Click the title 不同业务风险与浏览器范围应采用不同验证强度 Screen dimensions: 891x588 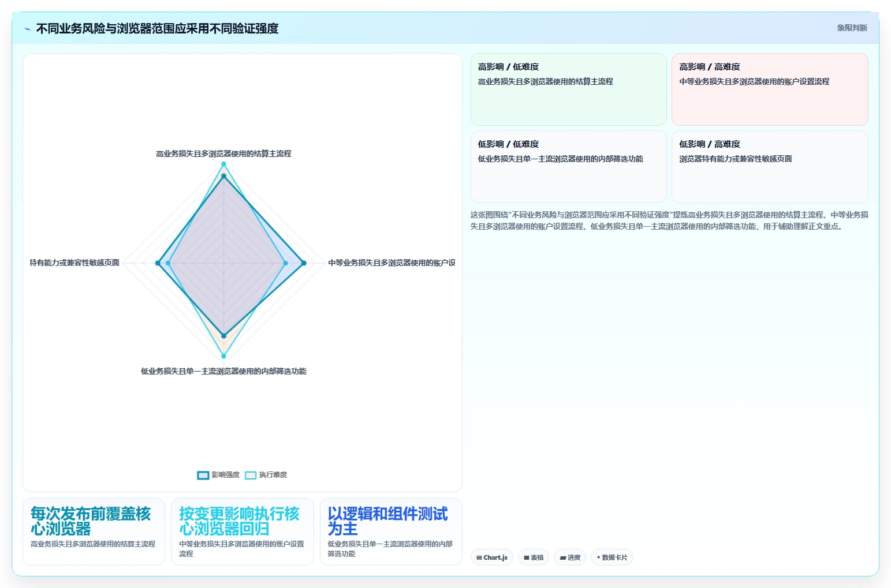[x=157, y=28]
